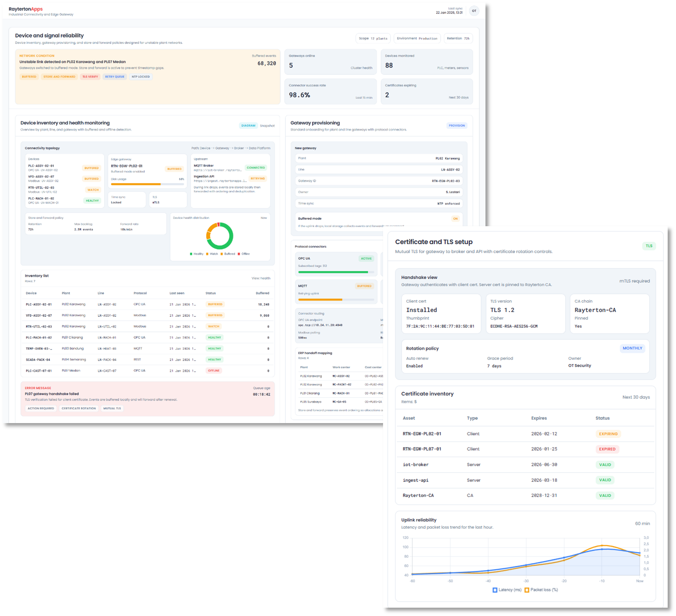The image size is (676, 616).
Task: Toggle the Buffered mode ON switch
Action: [455, 219]
